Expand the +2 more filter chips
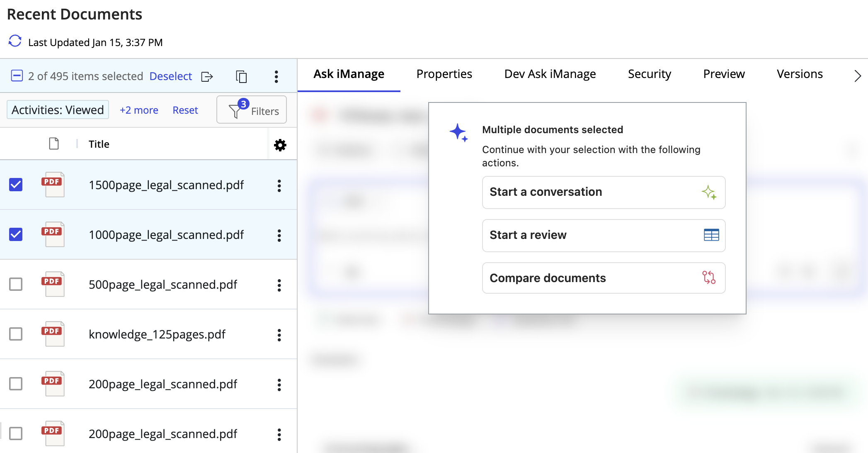The image size is (868, 453). click(139, 110)
